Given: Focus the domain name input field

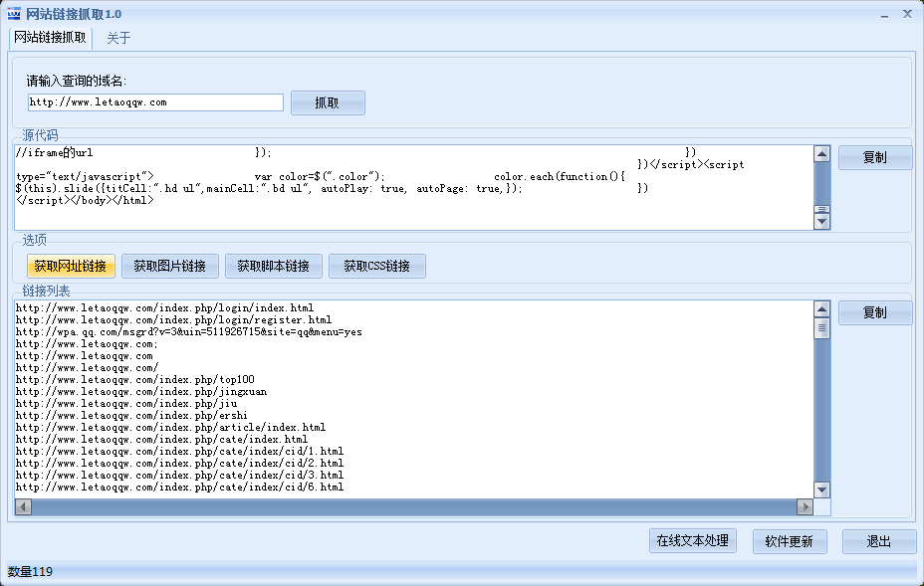Looking at the screenshot, I should tap(155, 101).
